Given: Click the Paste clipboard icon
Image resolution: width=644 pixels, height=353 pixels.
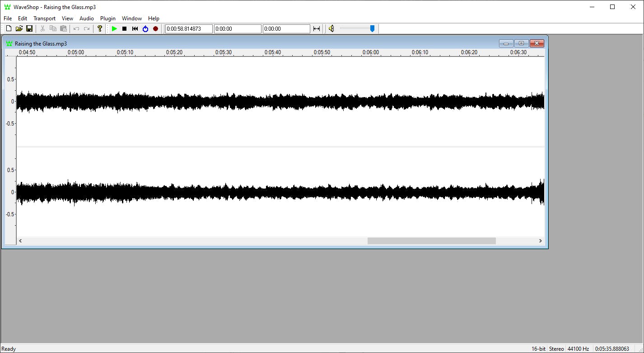Looking at the screenshot, I should click(x=63, y=29).
